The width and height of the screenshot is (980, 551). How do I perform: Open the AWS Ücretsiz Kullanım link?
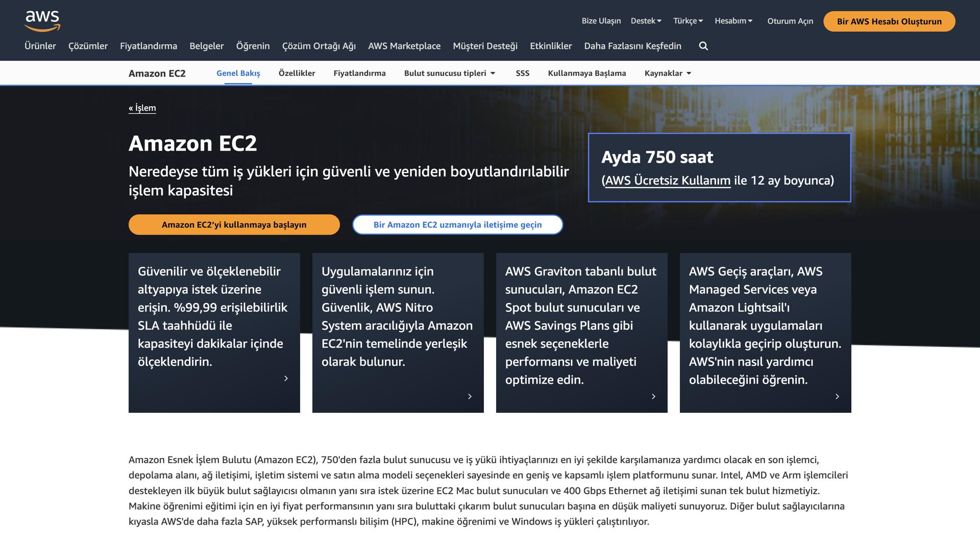pyautogui.click(x=667, y=180)
